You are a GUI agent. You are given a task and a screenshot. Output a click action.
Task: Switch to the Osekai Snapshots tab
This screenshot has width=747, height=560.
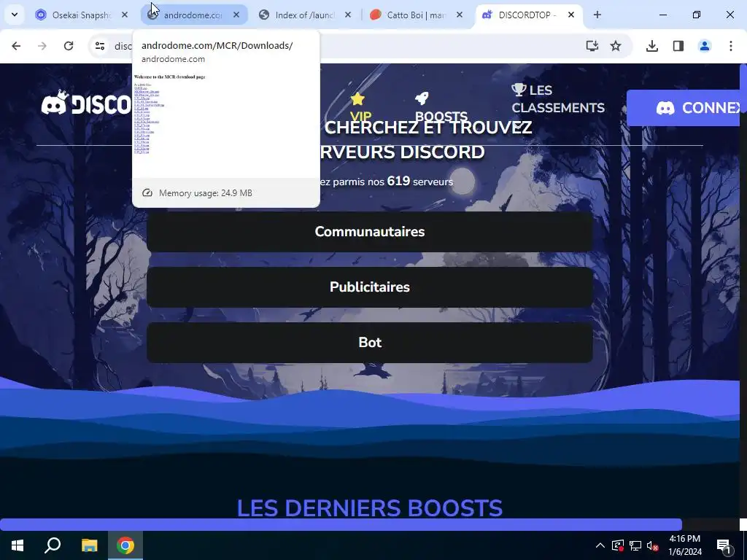point(82,15)
